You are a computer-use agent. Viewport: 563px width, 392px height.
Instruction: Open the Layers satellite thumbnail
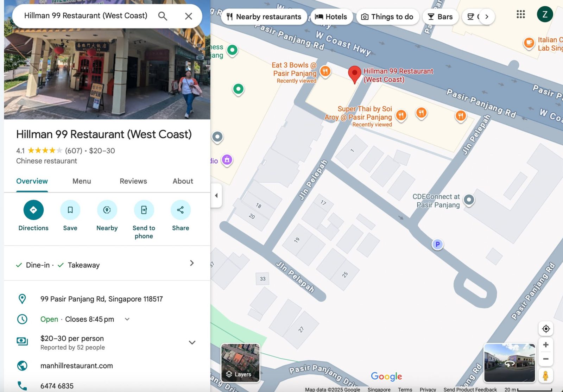(241, 363)
